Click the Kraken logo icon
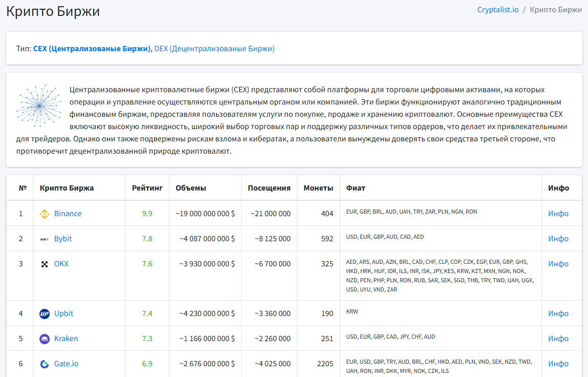This screenshot has height=377, width=588. 45,339
